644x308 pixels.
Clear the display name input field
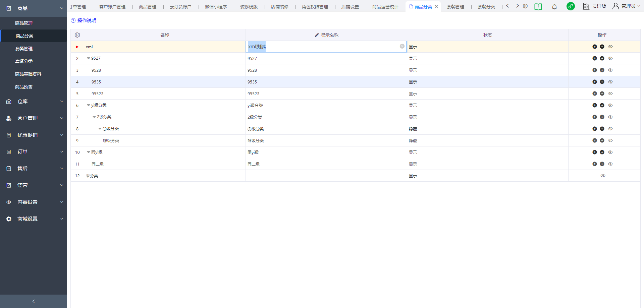(402, 46)
